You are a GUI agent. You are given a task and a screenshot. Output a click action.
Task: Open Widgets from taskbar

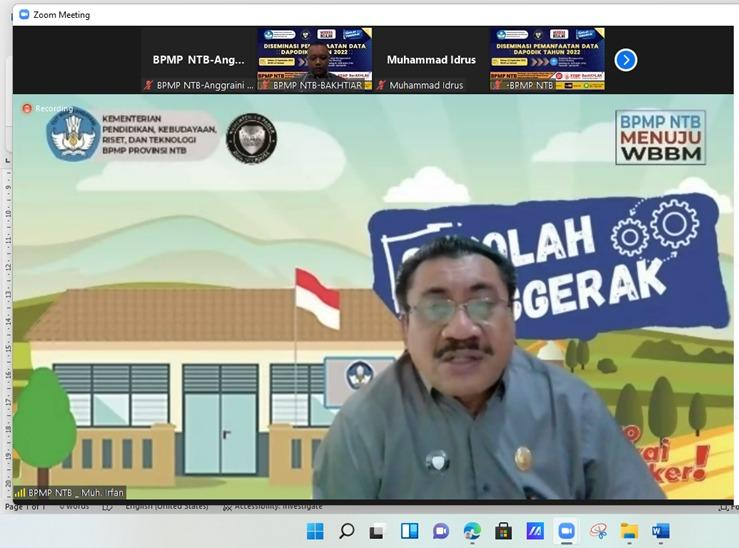pyautogui.click(x=409, y=531)
